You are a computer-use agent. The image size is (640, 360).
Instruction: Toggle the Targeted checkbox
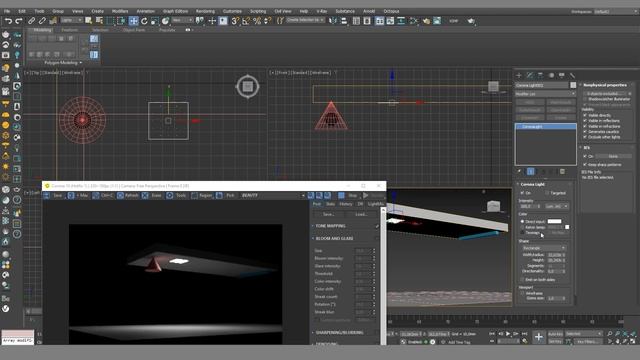pyautogui.click(x=547, y=193)
